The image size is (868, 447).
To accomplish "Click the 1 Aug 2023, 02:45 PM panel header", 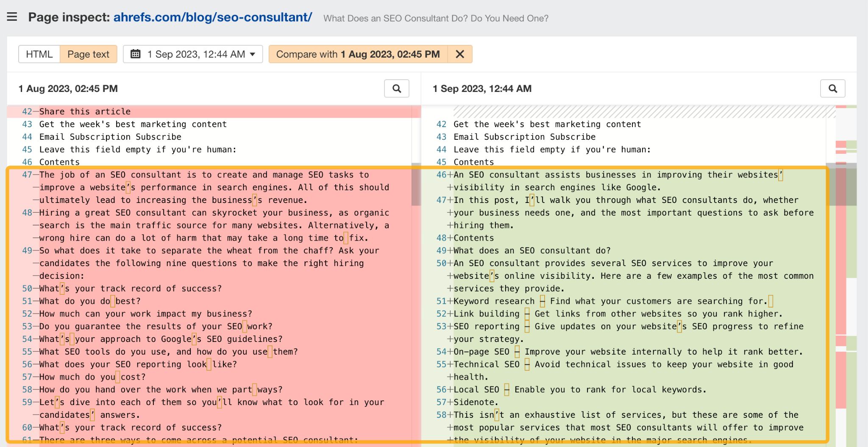I will tap(68, 89).
